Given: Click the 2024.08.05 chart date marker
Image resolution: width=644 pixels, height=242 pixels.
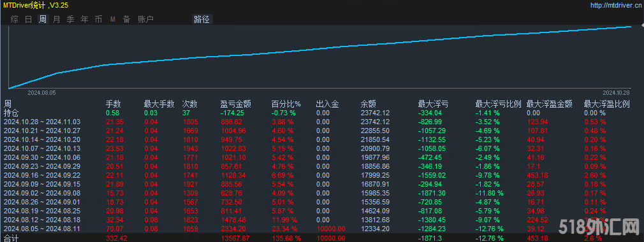Looking at the screenshot, I should pos(41,93).
